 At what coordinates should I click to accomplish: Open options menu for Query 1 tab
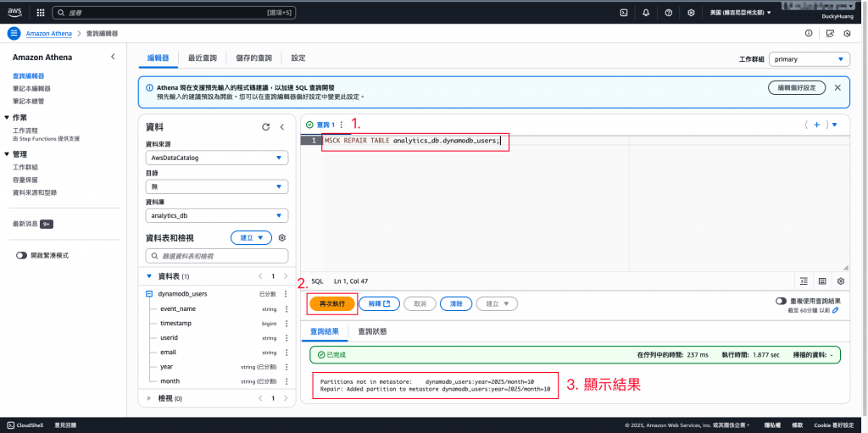point(341,125)
